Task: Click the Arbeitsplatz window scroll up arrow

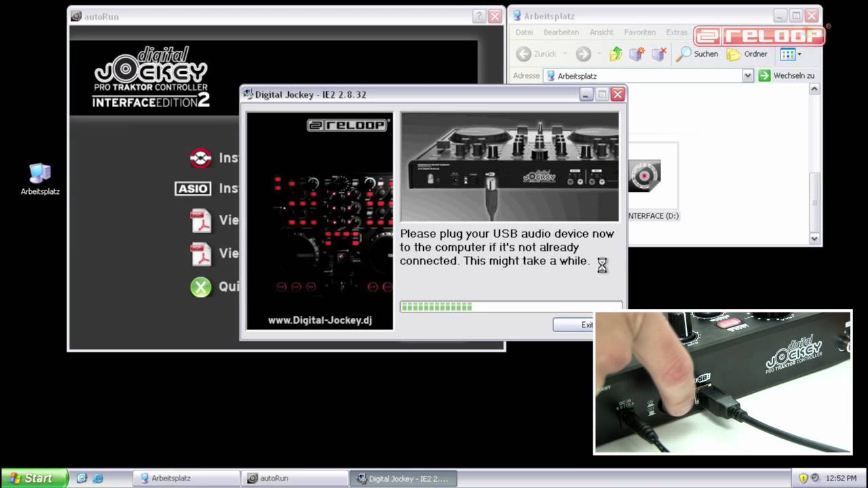Action: tap(815, 89)
